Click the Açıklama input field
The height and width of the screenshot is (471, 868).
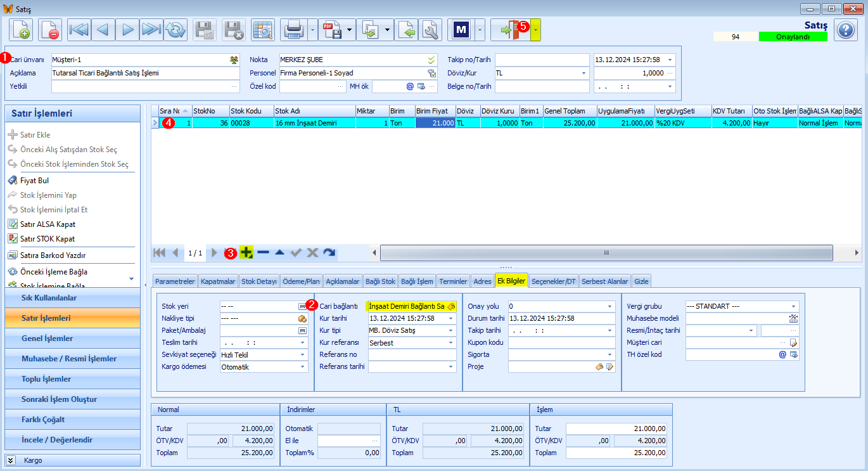click(145, 73)
